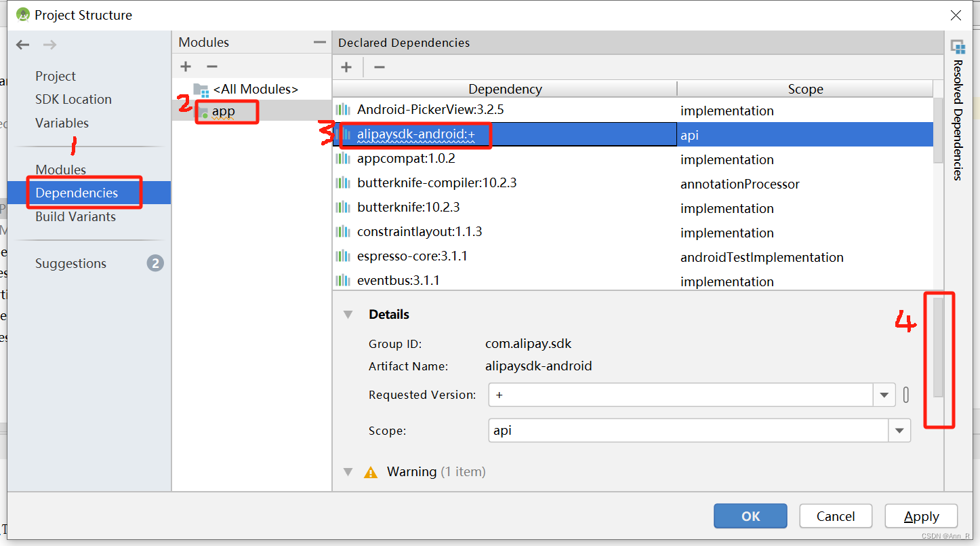Click the butterknife:10.2.3 library icon
Screen dimensions: 980x546
344,208
